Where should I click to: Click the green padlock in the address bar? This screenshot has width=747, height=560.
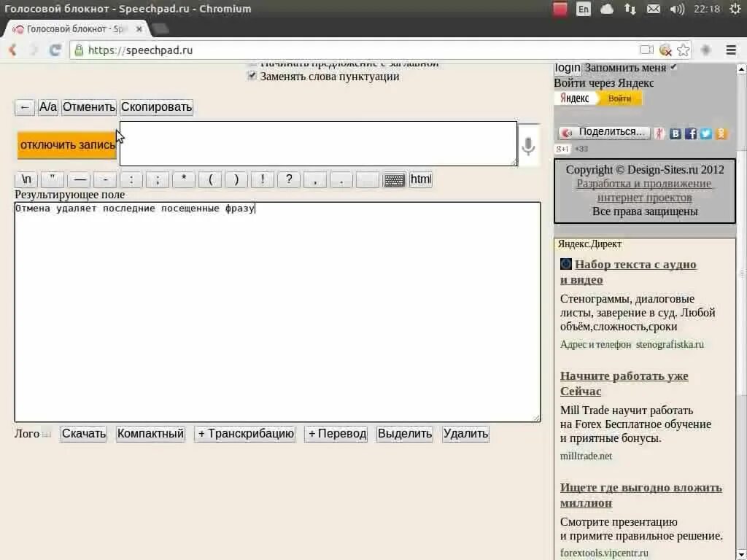point(79,50)
